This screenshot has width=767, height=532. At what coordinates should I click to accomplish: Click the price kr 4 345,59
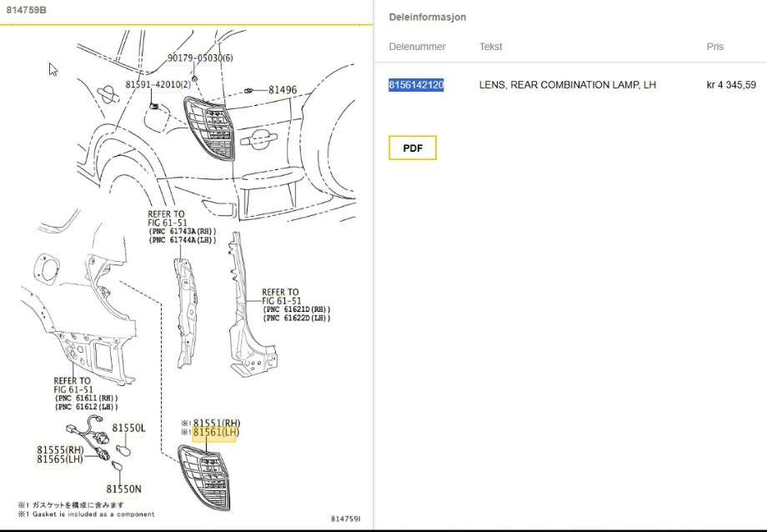coord(731,85)
